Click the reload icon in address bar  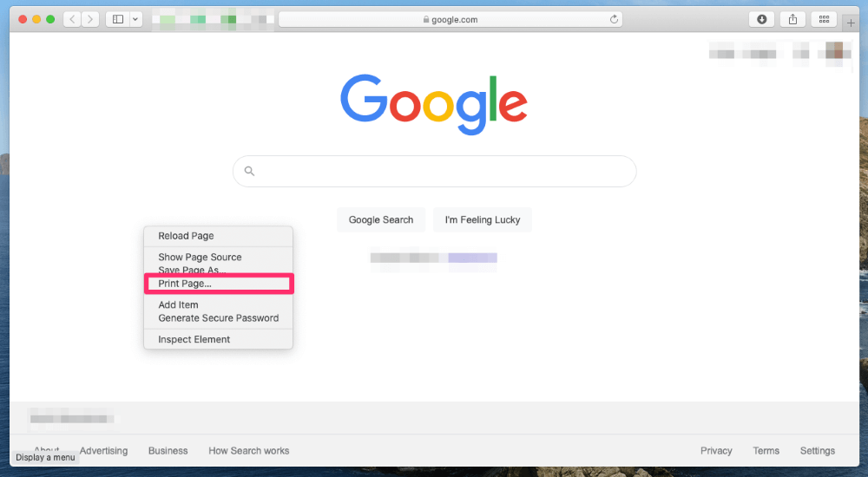(x=614, y=19)
